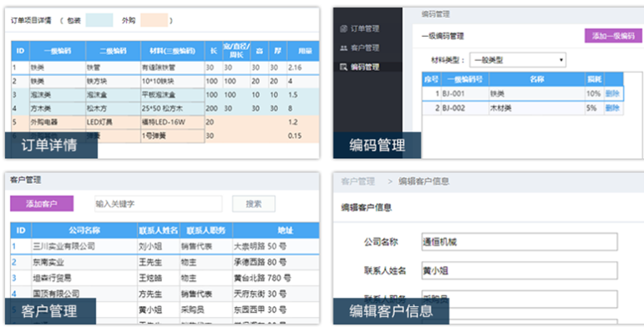Click the 福特LED-16W material cell
The image size is (644, 332).
(x=173, y=122)
